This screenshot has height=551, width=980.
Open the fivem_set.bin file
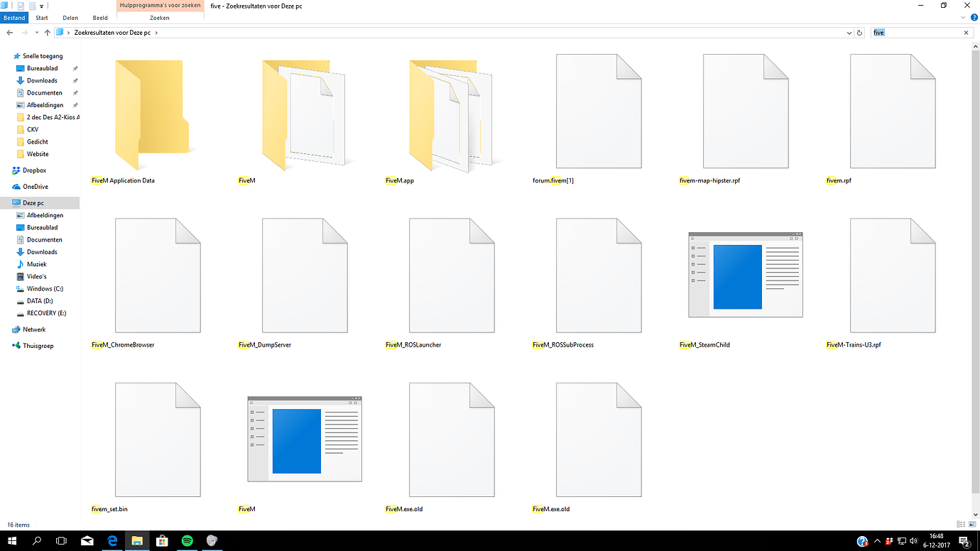coord(158,439)
